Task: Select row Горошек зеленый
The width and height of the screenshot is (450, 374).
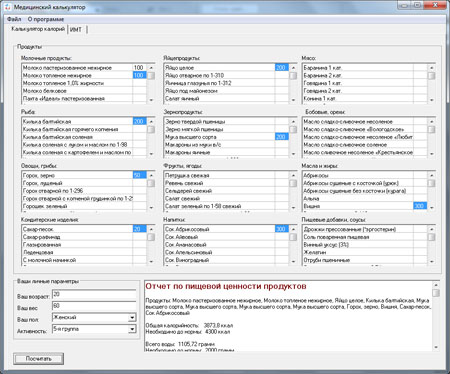Action: point(84,206)
